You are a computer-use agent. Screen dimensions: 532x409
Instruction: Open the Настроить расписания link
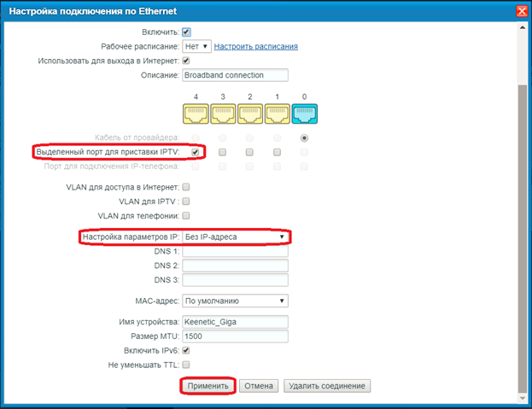255,46
